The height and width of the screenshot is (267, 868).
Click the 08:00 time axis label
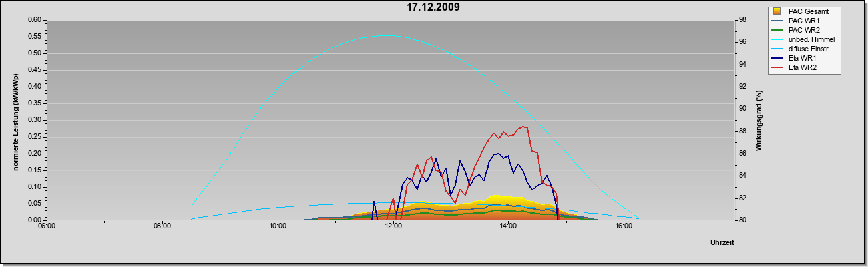pos(162,226)
